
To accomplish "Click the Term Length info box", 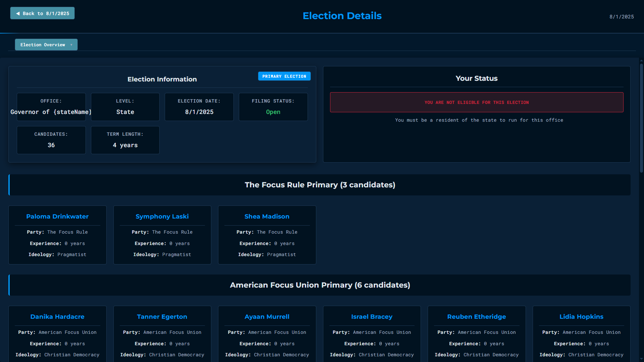I will [125, 140].
